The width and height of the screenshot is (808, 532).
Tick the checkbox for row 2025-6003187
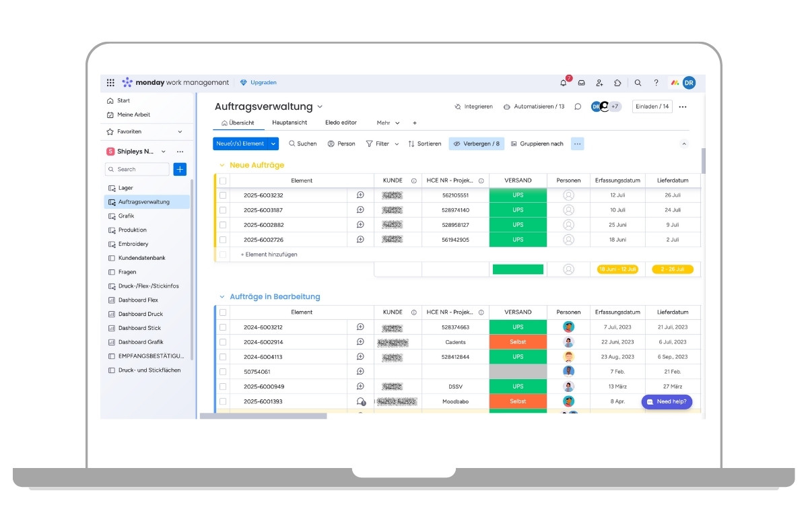point(222,210)
